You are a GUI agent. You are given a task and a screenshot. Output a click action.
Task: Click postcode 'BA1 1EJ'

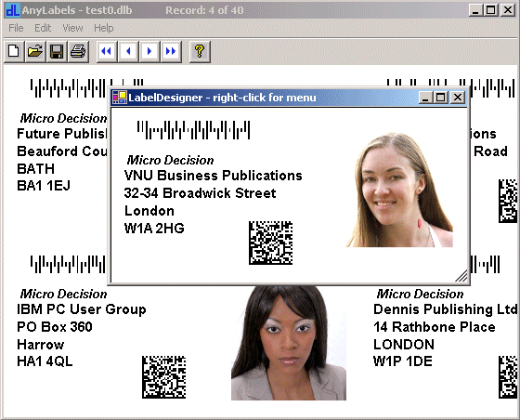pyautogui.click(x=44, y=186)
